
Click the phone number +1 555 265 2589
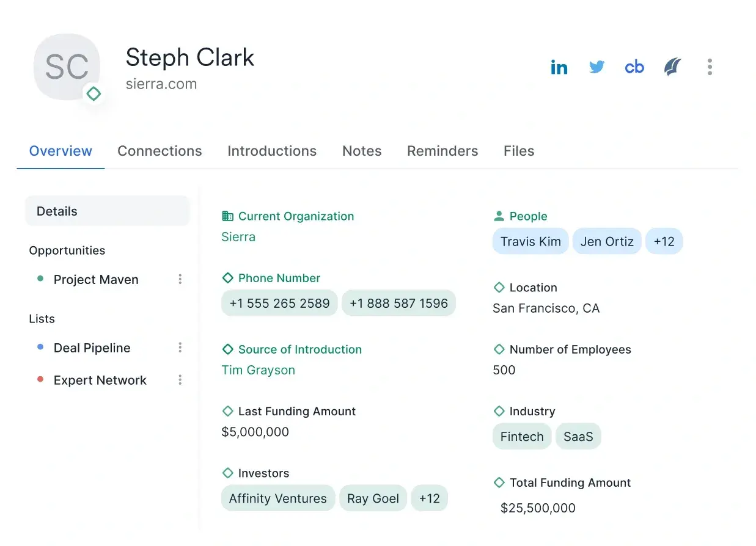click(x=279, y=303)
